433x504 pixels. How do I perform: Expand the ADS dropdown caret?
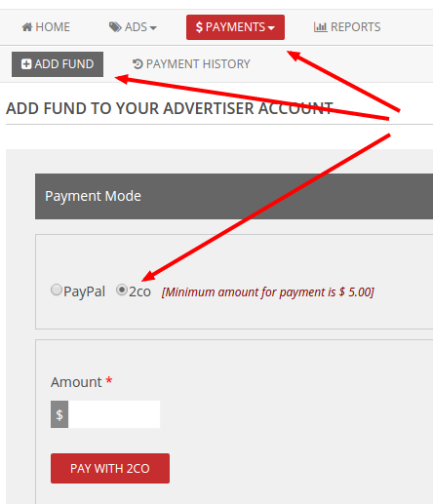pos(153,28)
